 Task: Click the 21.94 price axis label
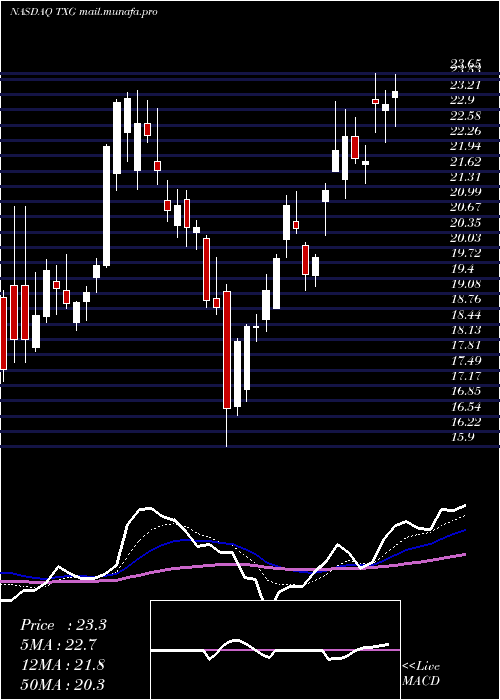pyautogui.click(x=466, y=146)
